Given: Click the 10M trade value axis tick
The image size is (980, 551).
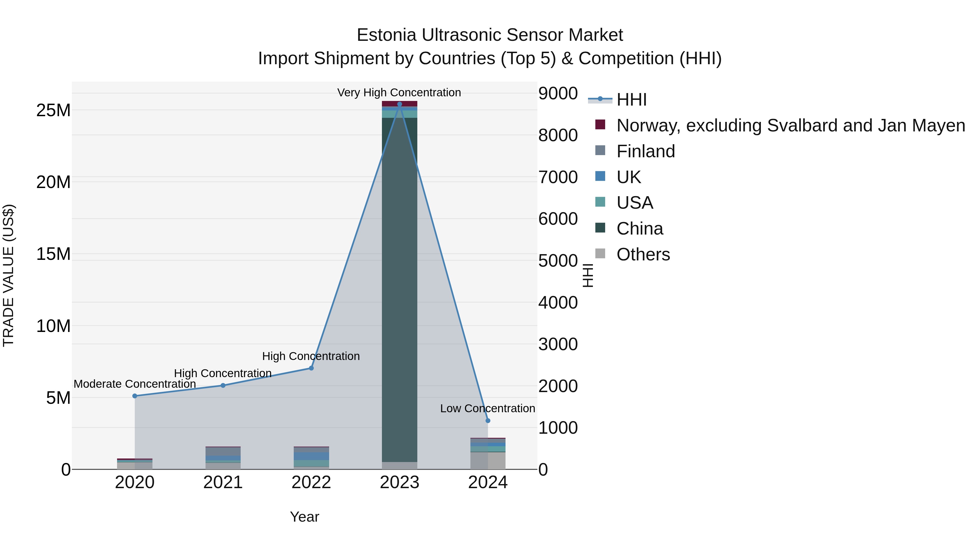Looking at the screenshot, I should pyautogui.click(x=53, y=326).
